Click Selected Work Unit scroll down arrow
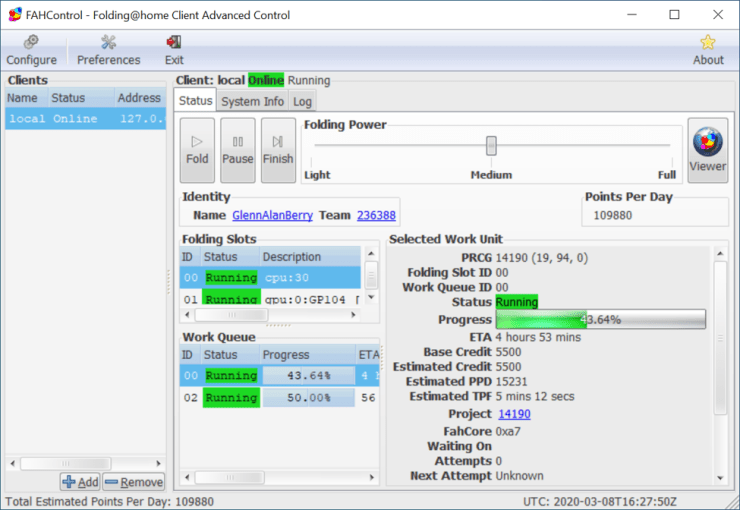This screenshot has width=740, height=510. [720, 478]
